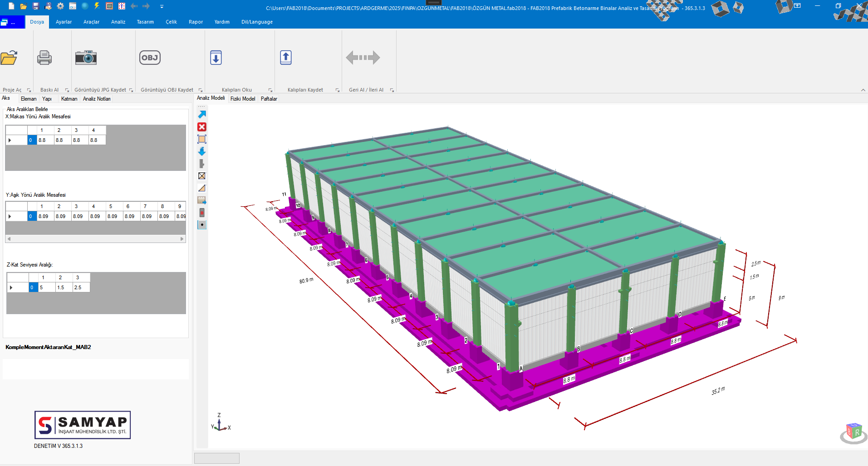Click the 3D orientation cube in viewport corner
Image resolution: width=868 pixels, height=466 pixels.
click(x=853, y=432)
